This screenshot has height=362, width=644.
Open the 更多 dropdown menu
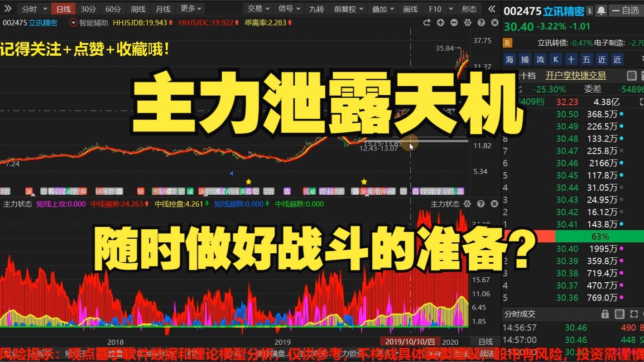[x=187, y=8]
